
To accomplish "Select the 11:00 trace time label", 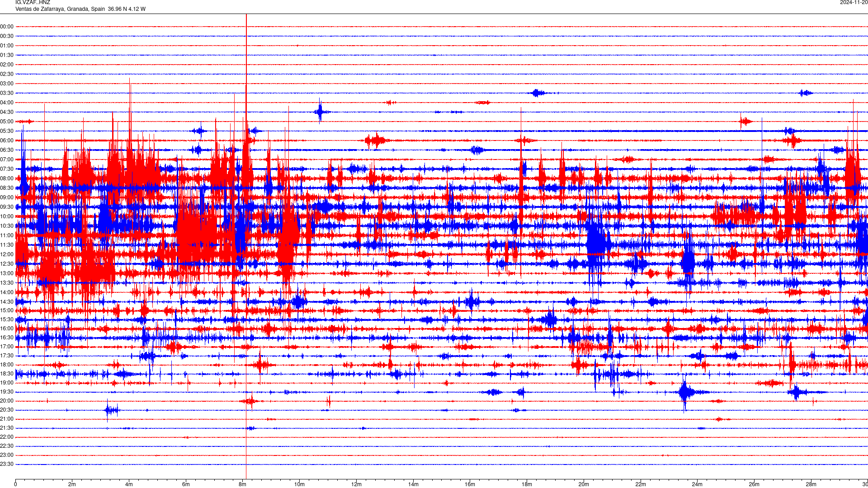I will pyautogui.click(x=7, y=235).
